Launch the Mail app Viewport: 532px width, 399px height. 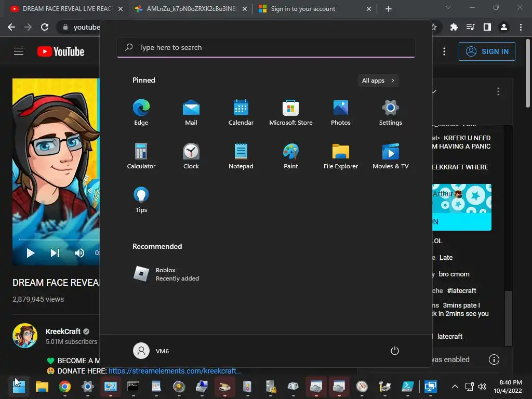coord(191,113)
